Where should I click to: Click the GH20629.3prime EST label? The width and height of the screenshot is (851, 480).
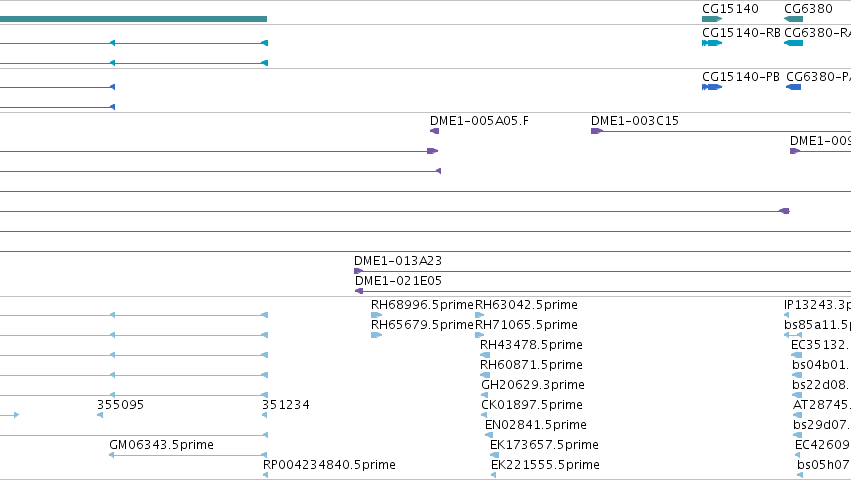(533, 384)
